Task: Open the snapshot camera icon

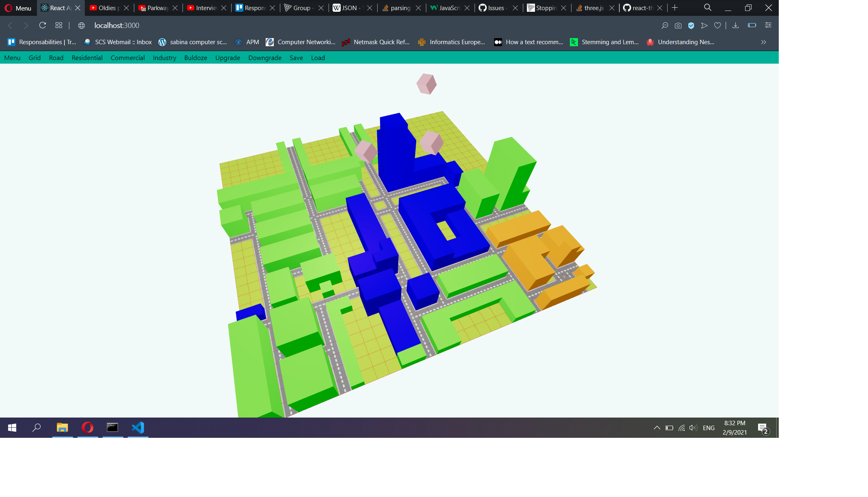Action: coord(678,26)
